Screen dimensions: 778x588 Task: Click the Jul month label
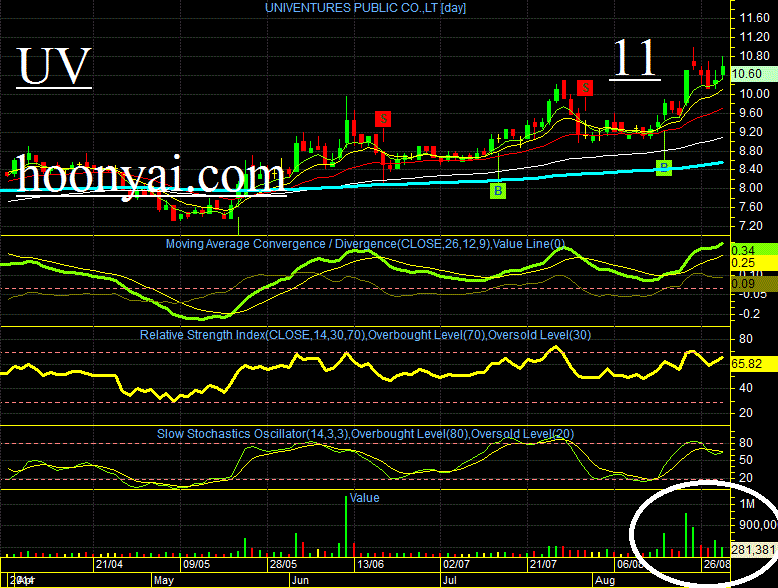[450, 580]
